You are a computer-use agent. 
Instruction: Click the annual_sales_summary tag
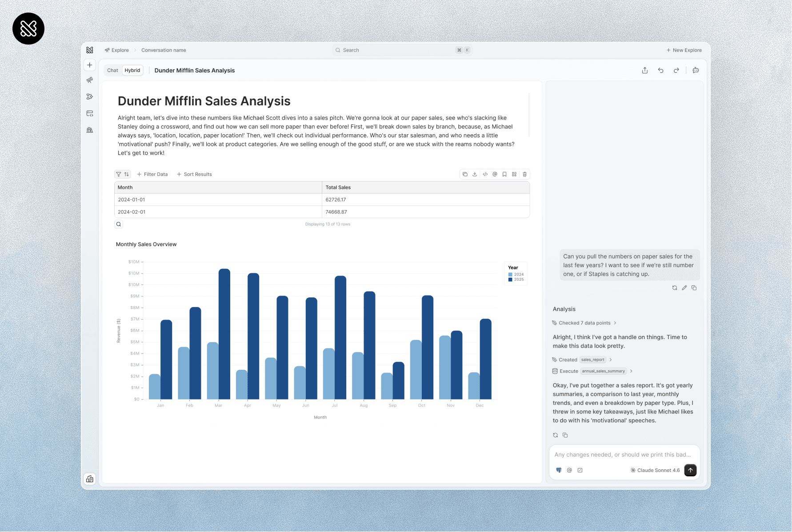tap(604, 371)
